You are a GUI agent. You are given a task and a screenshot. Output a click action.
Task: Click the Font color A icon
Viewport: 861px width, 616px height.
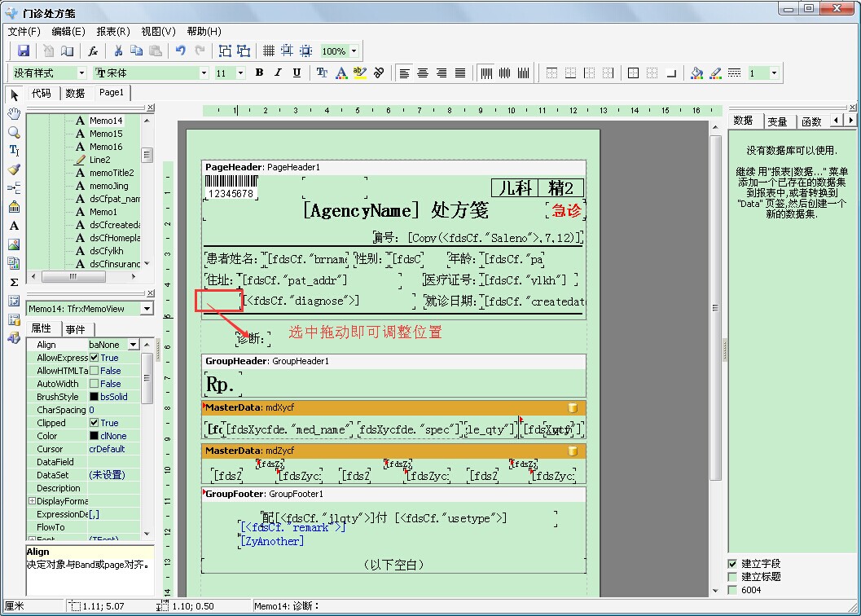coord(341,73)
